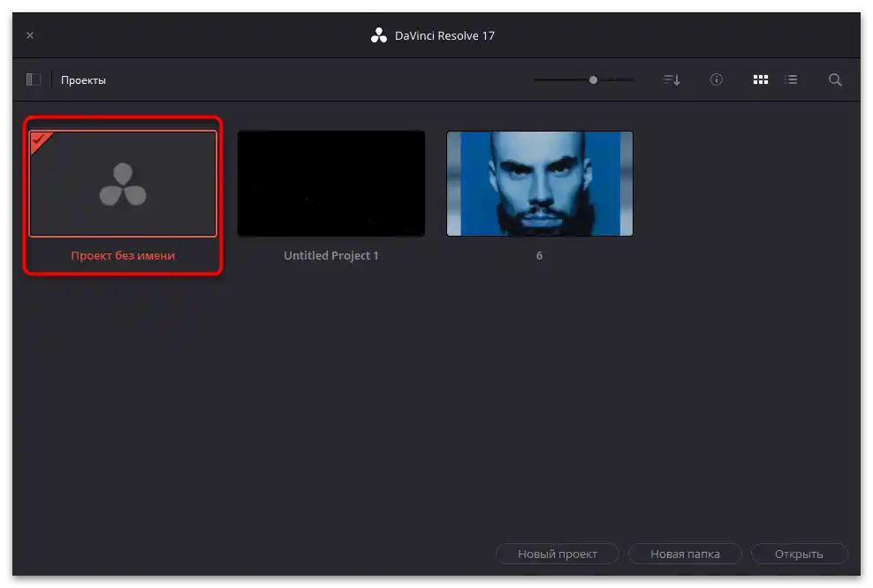Click the 'Untitled Project 1' name label
Image resolution: width=873 pixels, height=588 pixels.
click(331, 256)
